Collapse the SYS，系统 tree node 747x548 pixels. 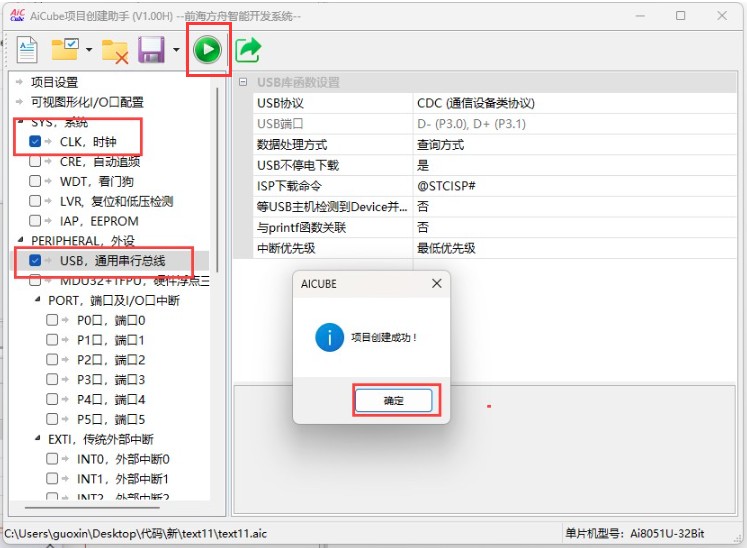[20, 122]
